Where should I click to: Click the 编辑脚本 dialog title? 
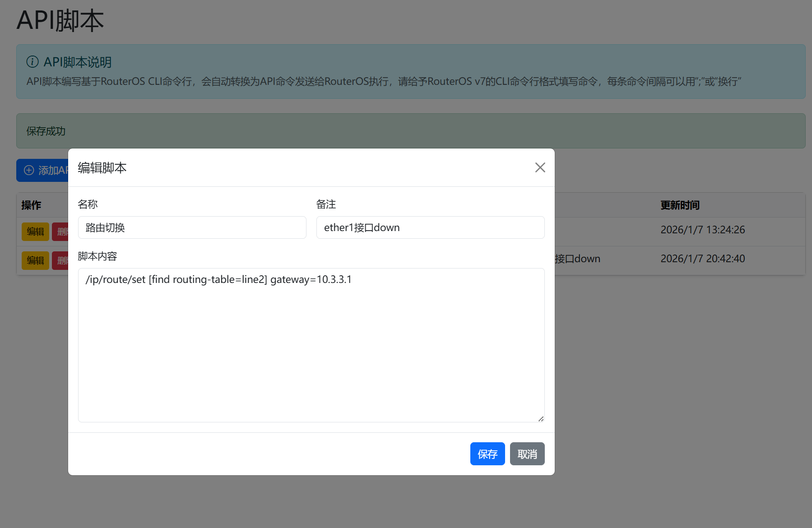pyautogui.click(x=102, y=168)
